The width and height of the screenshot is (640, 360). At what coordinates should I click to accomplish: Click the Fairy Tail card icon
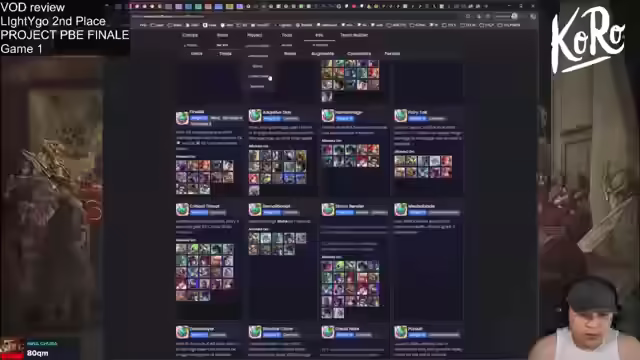point(400,116)
